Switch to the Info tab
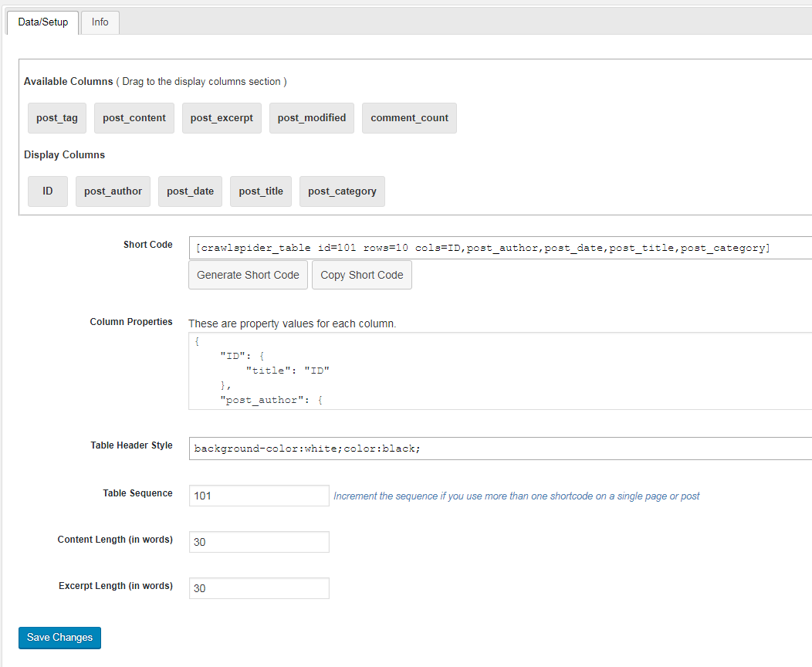The image size is (812, 667). click(100, 22)
